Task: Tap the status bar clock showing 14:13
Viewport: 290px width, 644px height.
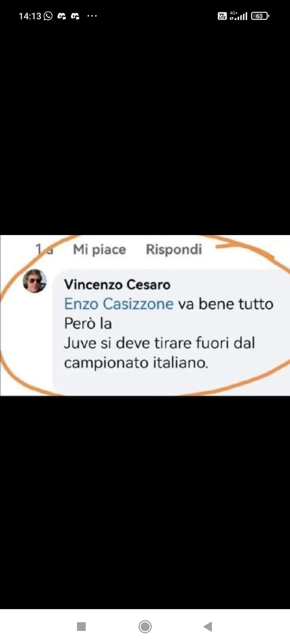Action: 30,16
